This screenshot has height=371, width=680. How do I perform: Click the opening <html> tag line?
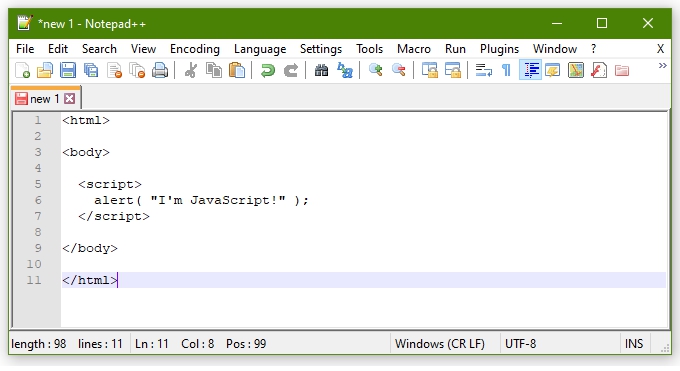(86, 120)
